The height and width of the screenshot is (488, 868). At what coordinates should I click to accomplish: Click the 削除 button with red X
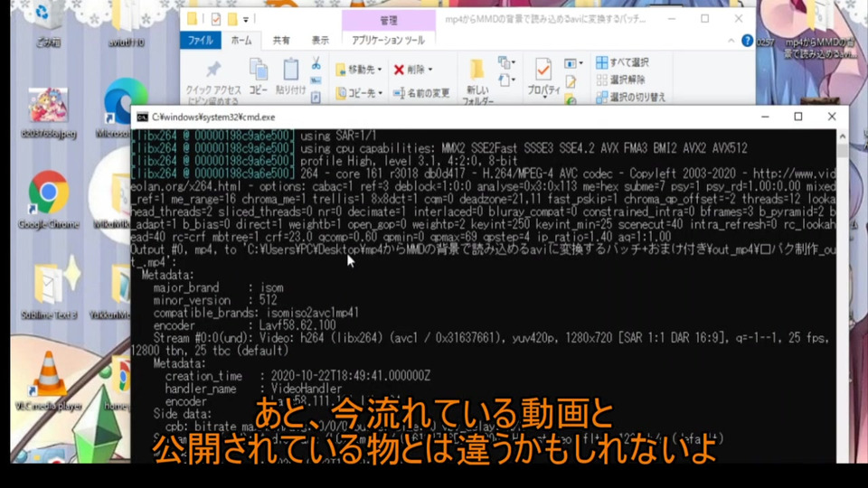[410, 70]
